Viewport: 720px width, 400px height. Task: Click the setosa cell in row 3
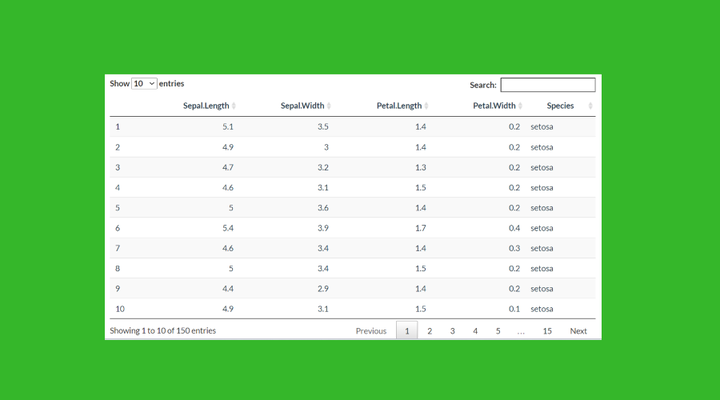(542, 168)
